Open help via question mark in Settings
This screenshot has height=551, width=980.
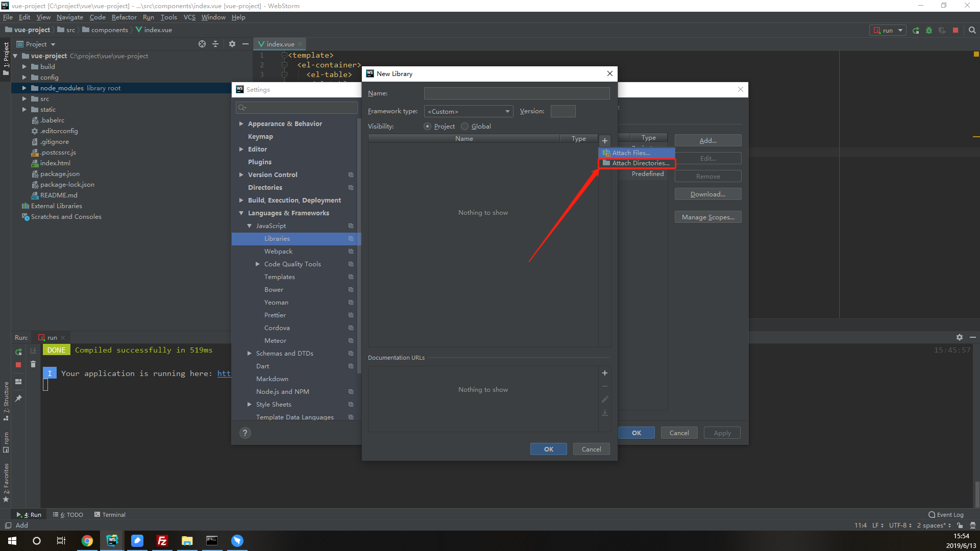[244, 433]
